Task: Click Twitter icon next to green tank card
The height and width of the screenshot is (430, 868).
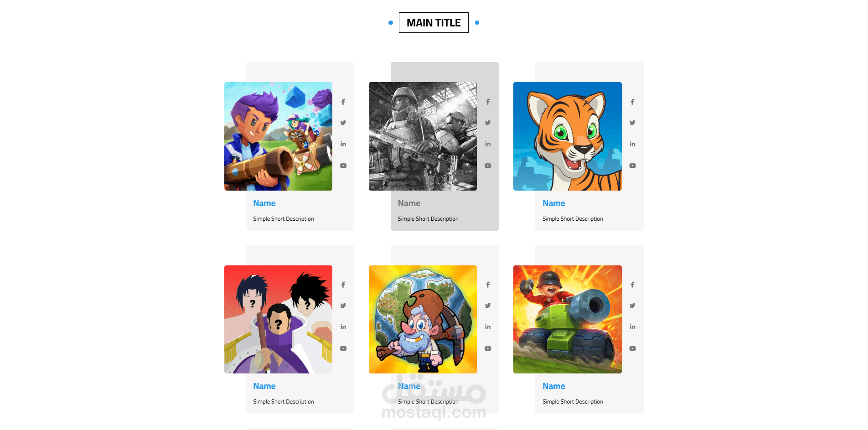Action: pyautogui.click(x=632, y=306)
